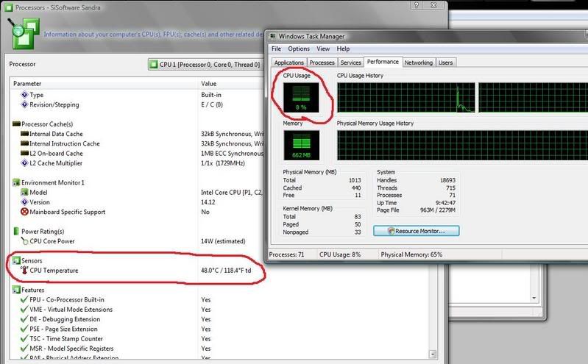
Task: Click the red X icon by Mainboard Specific Support
Action: pyautogui.click(x=24, y=212)
